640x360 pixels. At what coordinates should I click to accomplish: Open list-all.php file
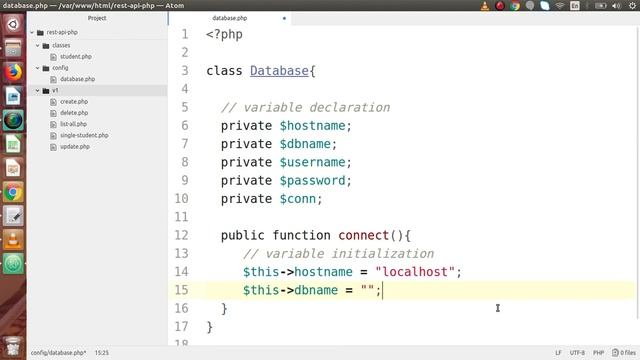(x=73, y=124)
